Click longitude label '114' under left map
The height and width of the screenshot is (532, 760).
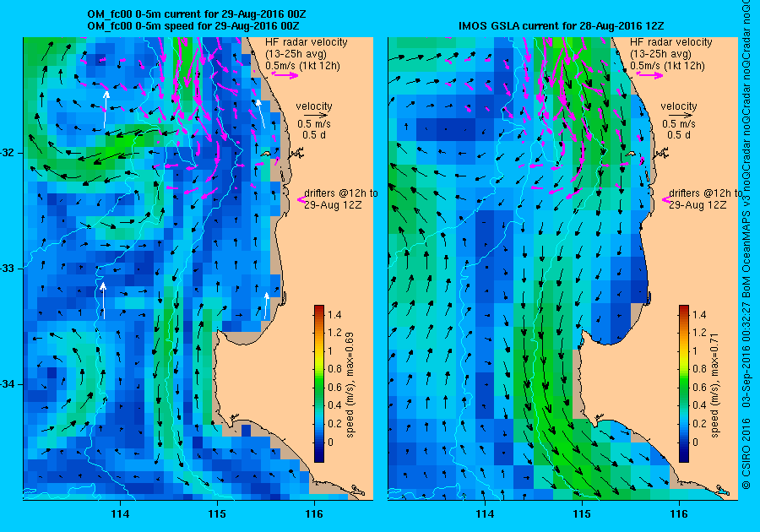(x=120, y=514)
